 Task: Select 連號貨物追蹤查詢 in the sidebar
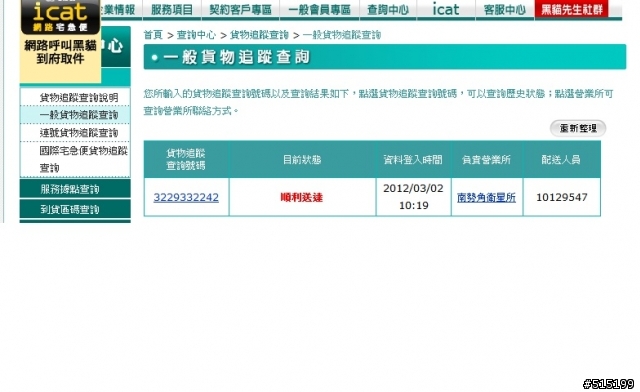click(79, 133)
